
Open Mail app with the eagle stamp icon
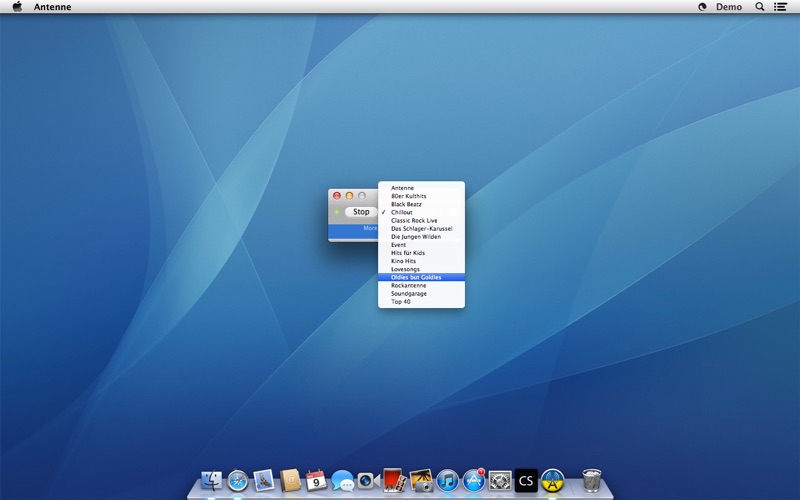[264, 481]
